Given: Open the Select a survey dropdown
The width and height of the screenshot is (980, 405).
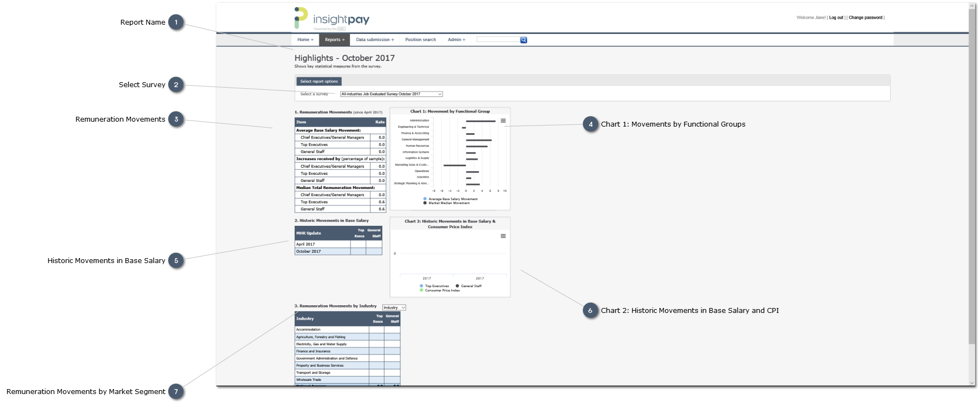Looking at the screenshot, I should (x=391, y=94).
